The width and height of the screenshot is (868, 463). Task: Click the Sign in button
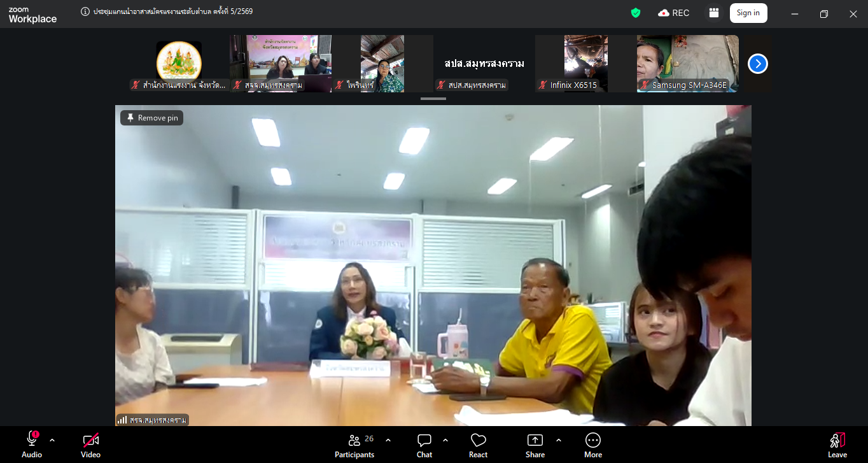(748, 13)
